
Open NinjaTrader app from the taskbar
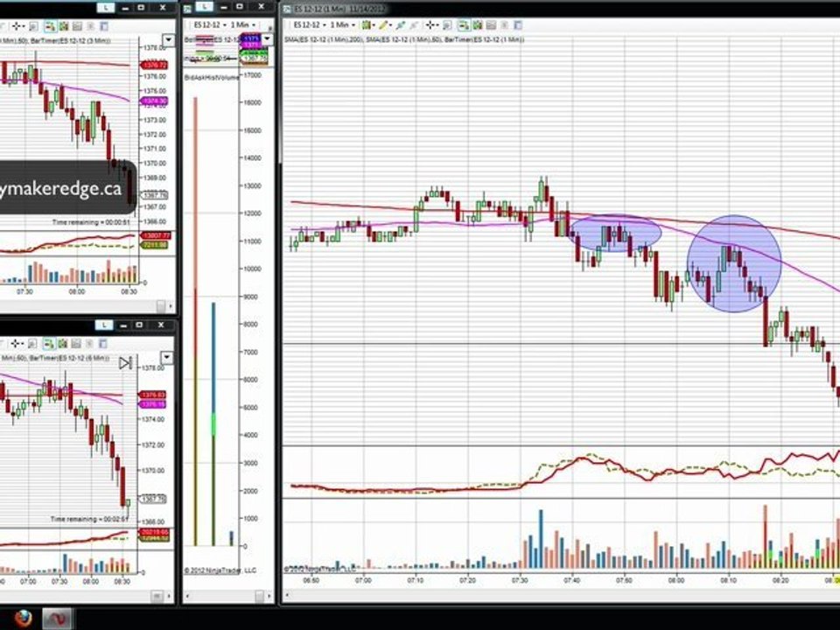click(58, 619)
